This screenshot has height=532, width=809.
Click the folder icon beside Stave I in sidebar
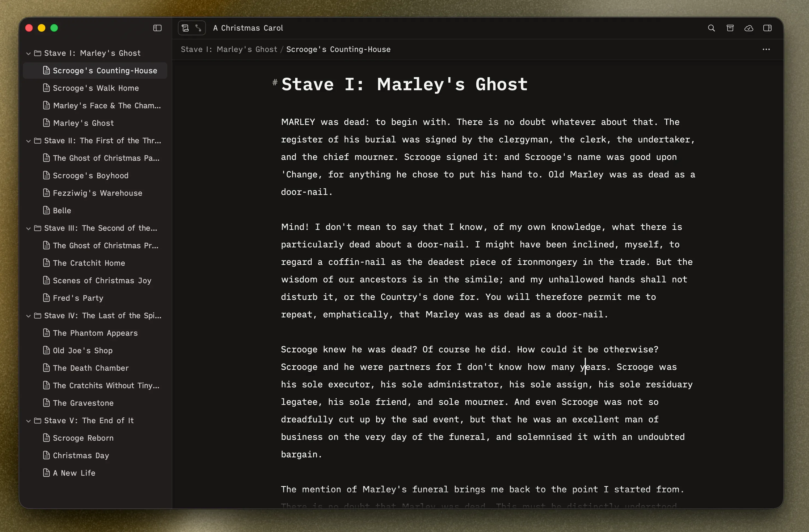pos(38,53)
